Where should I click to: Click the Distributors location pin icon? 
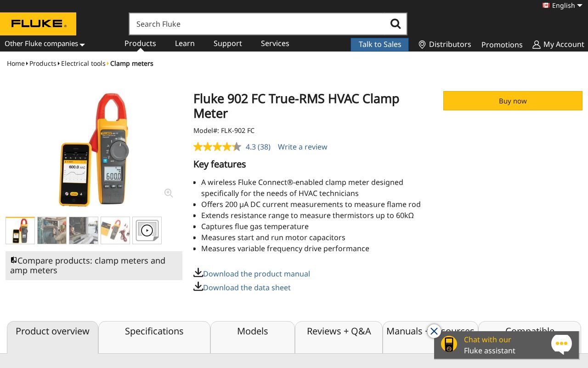[x=422, y=45]
